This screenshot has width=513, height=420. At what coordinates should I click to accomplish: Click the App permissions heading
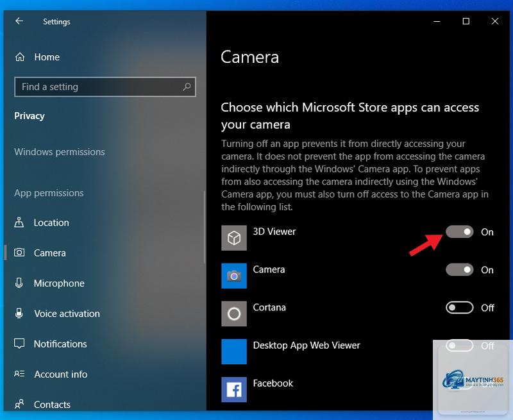pos(49,193)
